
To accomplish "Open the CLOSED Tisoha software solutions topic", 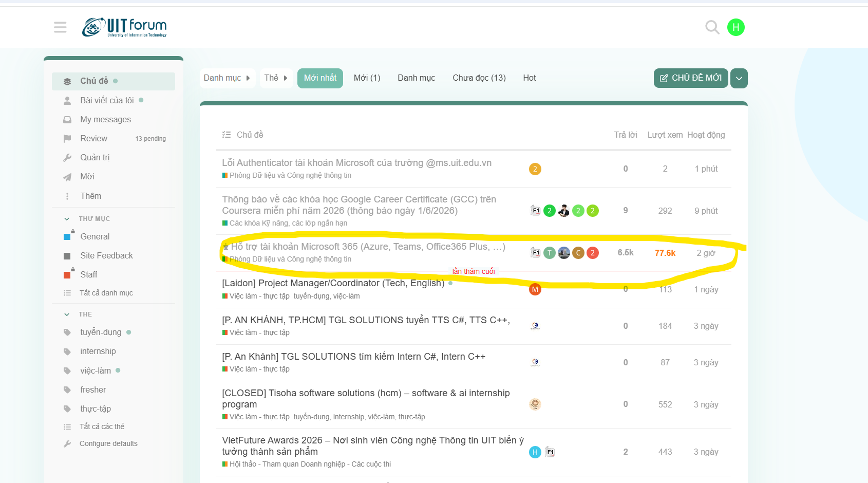I will [x=366, y=399].
